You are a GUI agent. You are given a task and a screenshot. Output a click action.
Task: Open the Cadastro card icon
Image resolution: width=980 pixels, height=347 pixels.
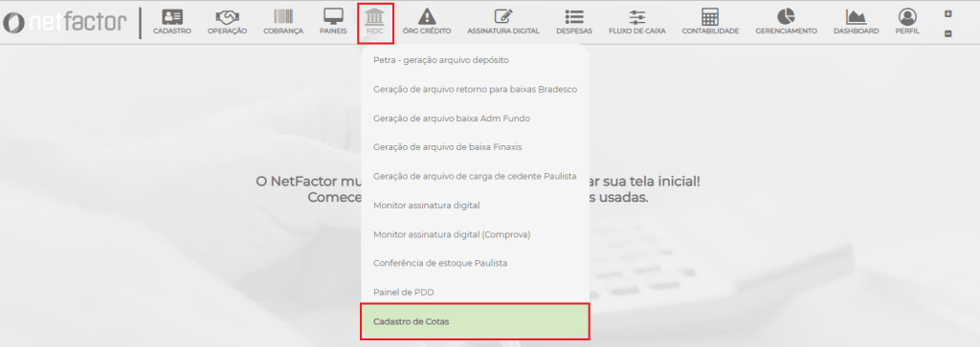pos(172,17)
